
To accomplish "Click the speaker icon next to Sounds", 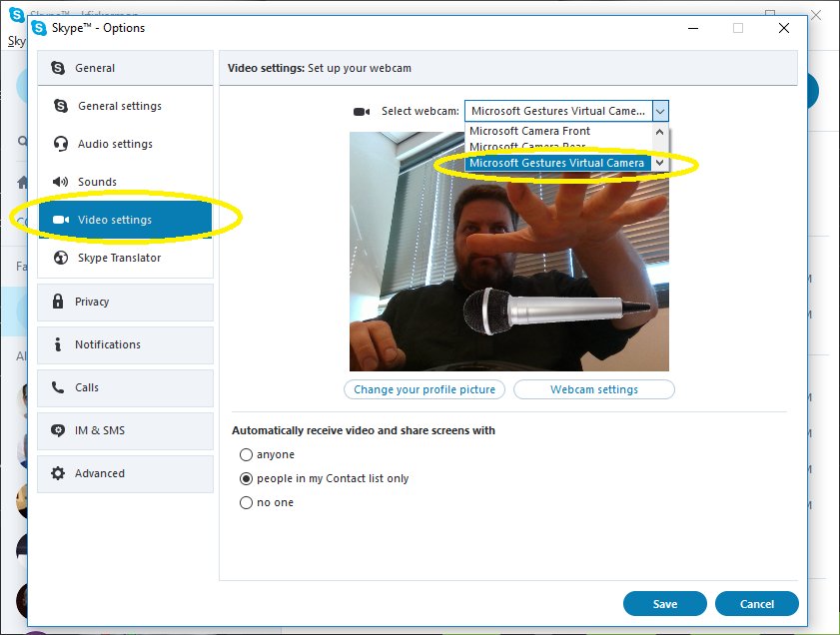I will point(61,182).
